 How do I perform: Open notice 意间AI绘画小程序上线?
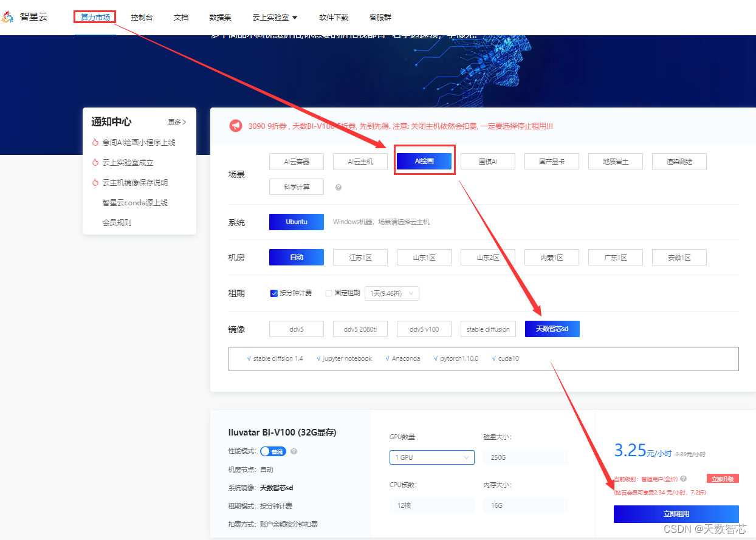pyautogui.click(x=139, y=143)
